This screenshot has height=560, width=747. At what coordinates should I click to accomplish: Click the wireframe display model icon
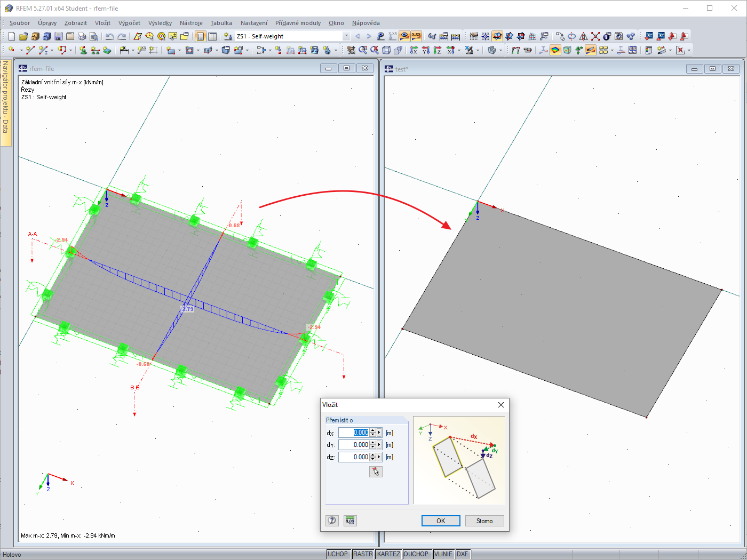[386, 50]
